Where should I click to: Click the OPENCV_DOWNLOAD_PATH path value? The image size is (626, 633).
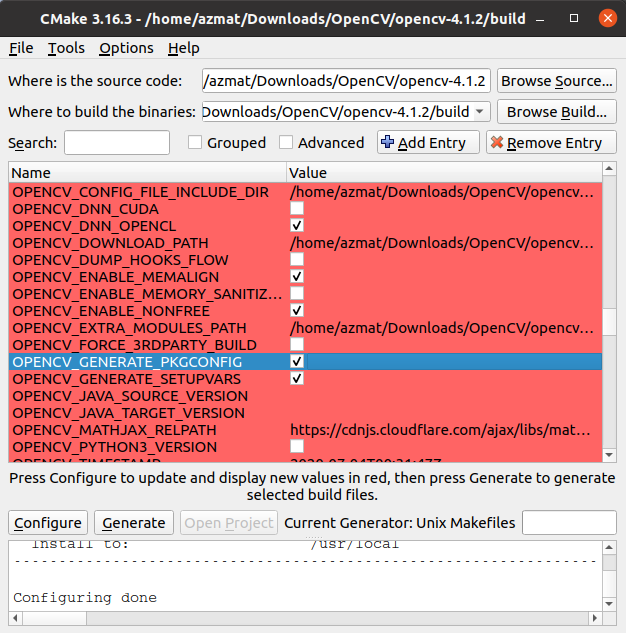click(442, 243)
